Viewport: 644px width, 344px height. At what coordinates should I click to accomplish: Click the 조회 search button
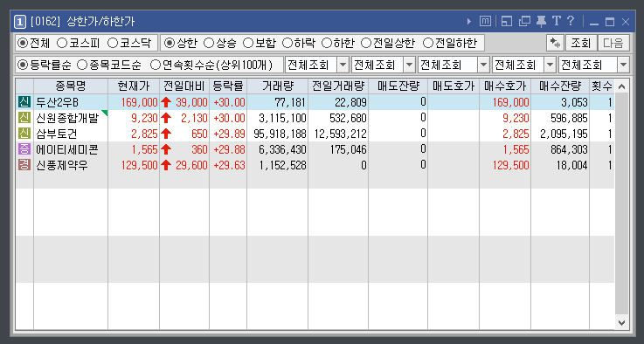click(581, 43)
